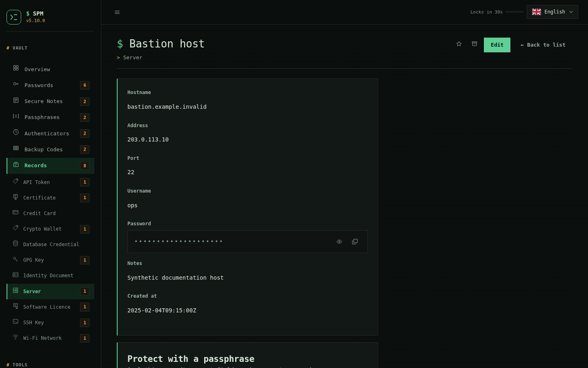Click the green Edit button
This screenshot has height=368, width=588.
tap(497, 45)
